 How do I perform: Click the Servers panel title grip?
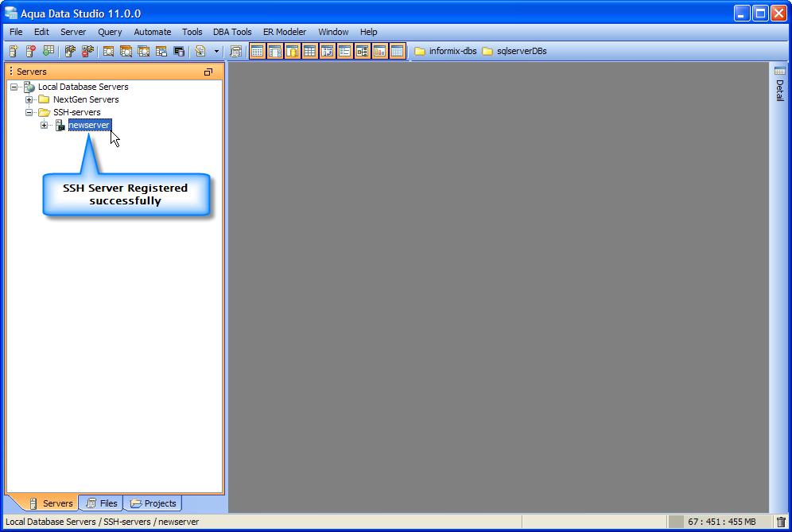tap(10, 72)
